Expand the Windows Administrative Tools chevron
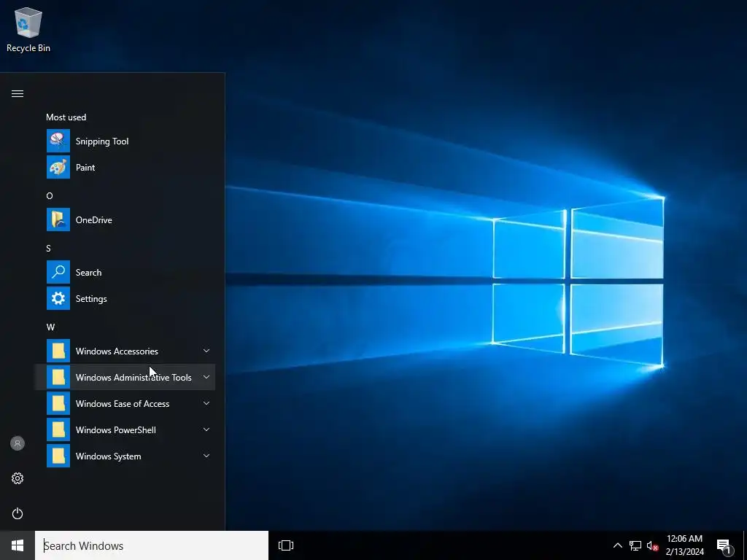 click(x=206, y=377)
